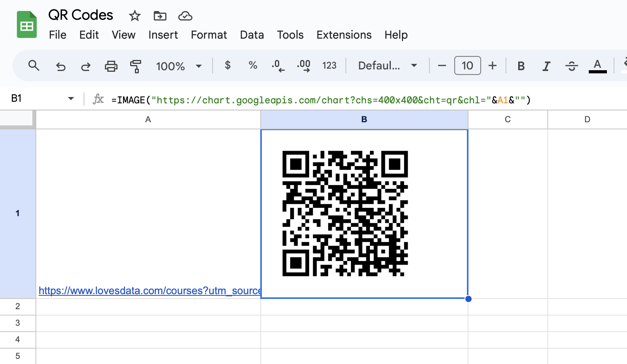Check cloud save status icon
Image resolution: width=627 pixels, height=364 pixels.
[185, 16]
